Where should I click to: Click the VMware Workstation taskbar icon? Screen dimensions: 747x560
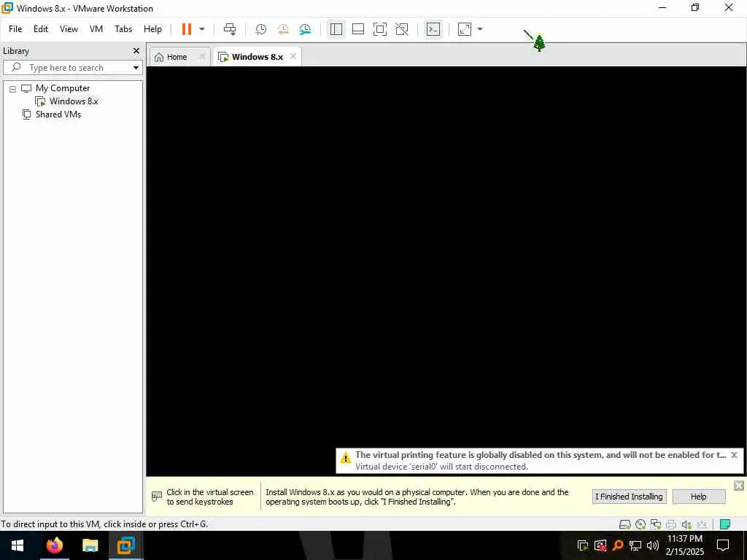click(125, 545)
